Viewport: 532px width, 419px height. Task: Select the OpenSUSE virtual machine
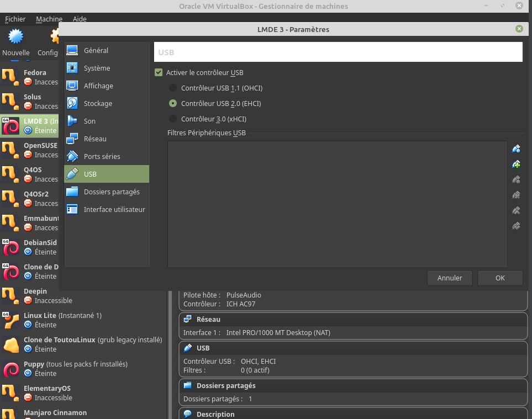point(29,150)
